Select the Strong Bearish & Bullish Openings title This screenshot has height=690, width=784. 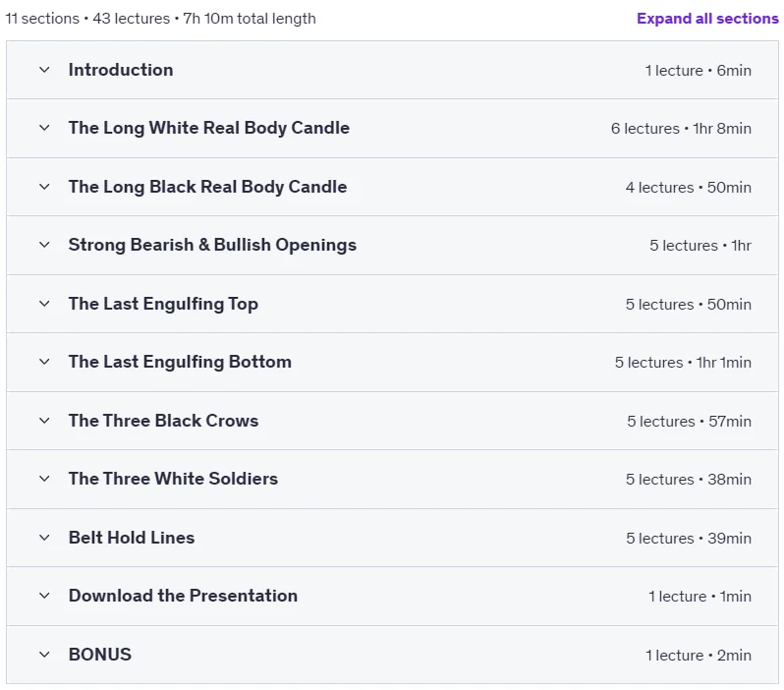[212, 245]
